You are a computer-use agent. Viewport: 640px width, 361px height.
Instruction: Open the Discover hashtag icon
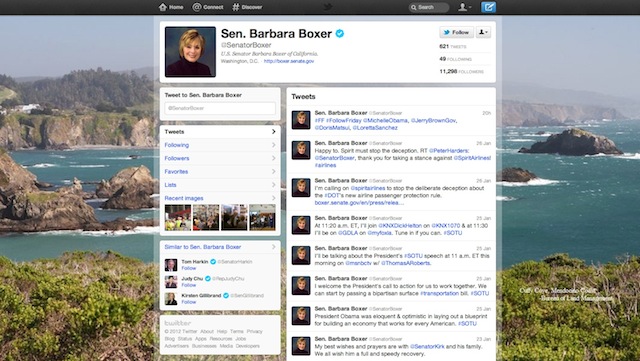(x=236, y=7)
